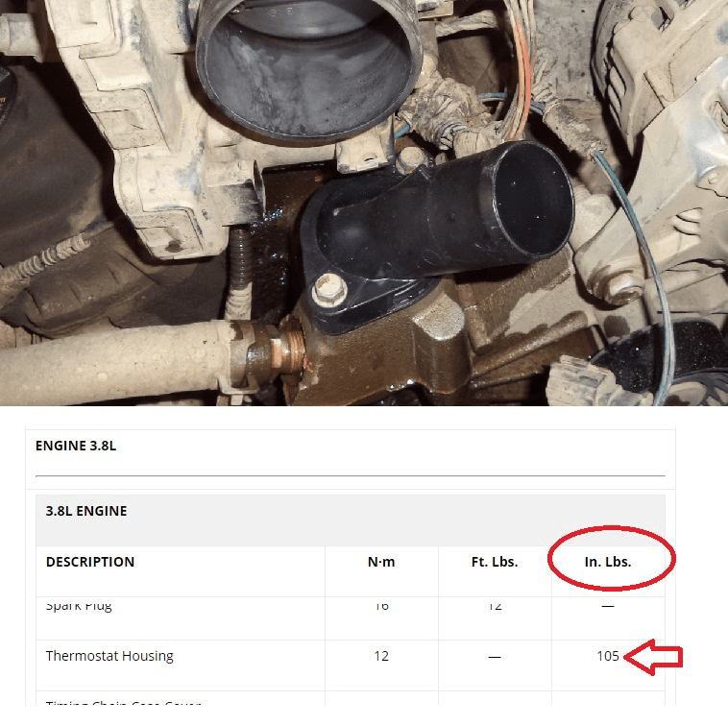Select the N·m column header
The height and width of the screenshot is (726, 728).
381,562
